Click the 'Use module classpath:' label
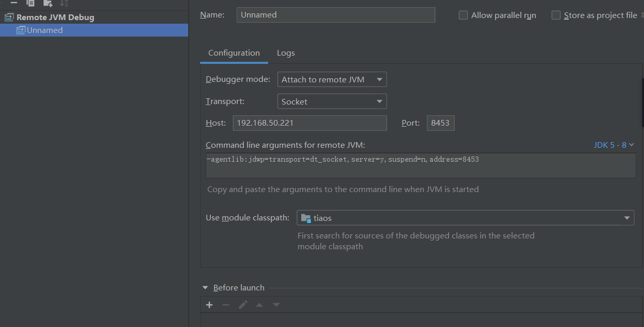 click(247, 218)
